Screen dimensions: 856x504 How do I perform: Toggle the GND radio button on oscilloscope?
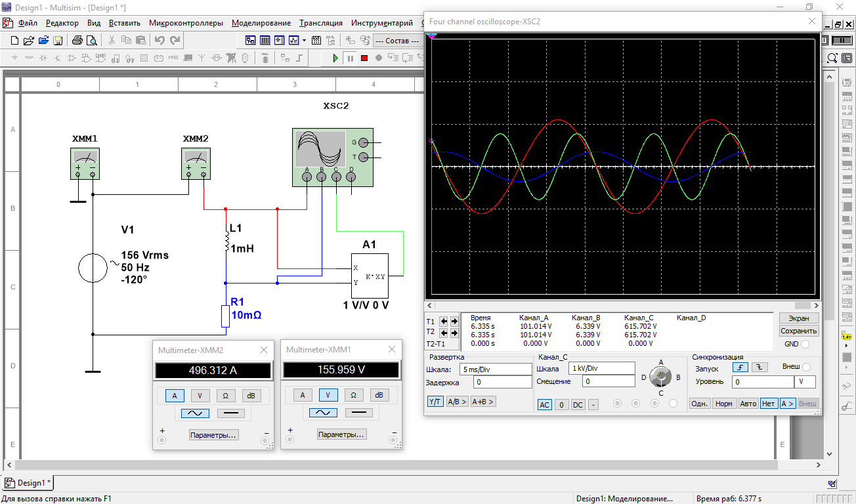pyautogui.click(x=805, y=344)
